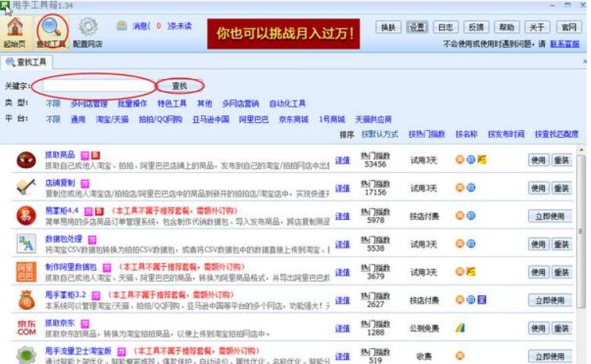Open 详情 link for 抓取商品
The height and width of the screenshot is (364, 591).
pos(342,160)
